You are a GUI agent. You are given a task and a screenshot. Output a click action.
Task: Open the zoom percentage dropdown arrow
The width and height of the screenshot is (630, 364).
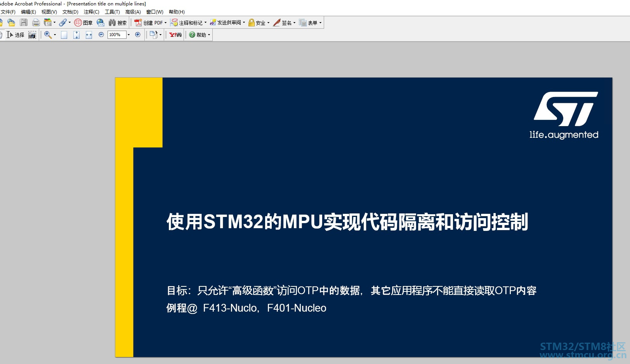[x=129, y=35]
